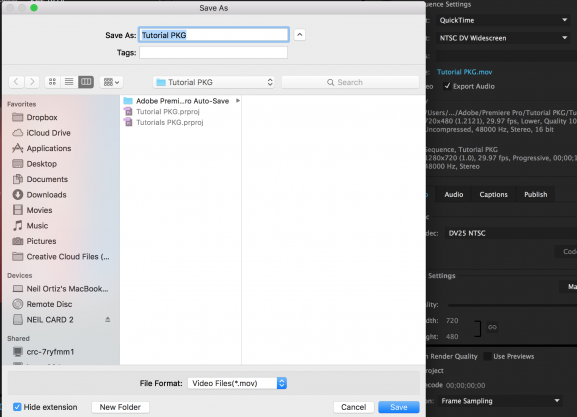This screenshot has width=577, height=417.
Task: Collapse the dialog with the chevron button
Action: 300,35
